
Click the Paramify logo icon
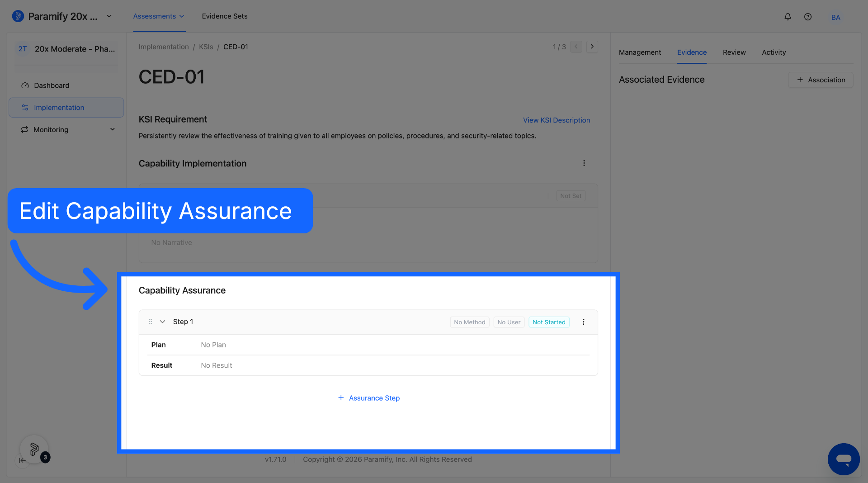pos(18,16)
